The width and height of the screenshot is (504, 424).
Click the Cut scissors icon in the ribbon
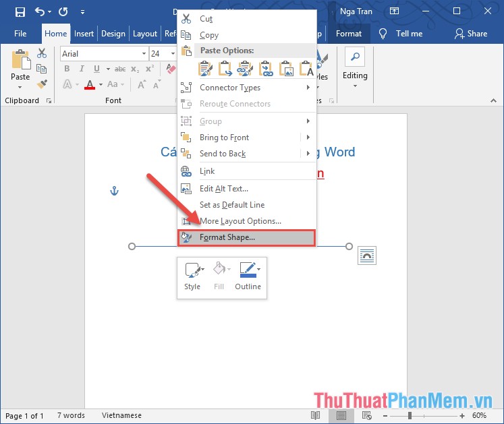(42, 53)
